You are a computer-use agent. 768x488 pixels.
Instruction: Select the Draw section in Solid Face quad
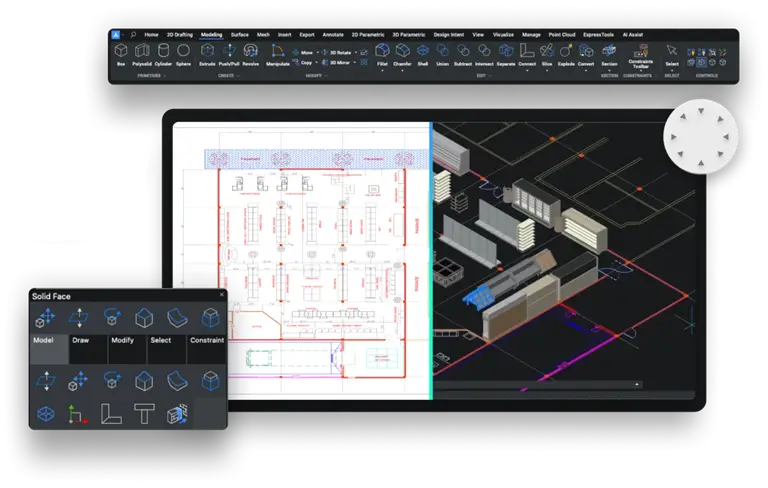(88, 349)
